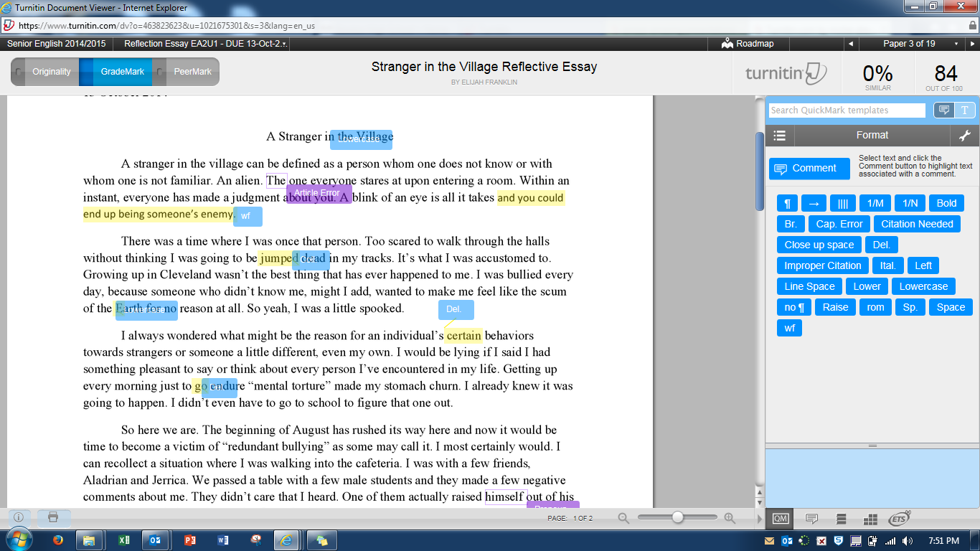Viewport: 980px width, 551px height.
Task: Click the print icon below the document
Action: pyautogui.click(x=53, y=517)
